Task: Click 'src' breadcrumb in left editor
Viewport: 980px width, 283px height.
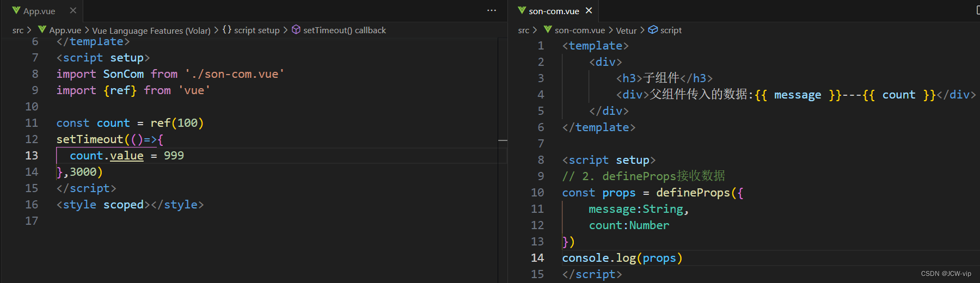Action: tap(18, 30)
